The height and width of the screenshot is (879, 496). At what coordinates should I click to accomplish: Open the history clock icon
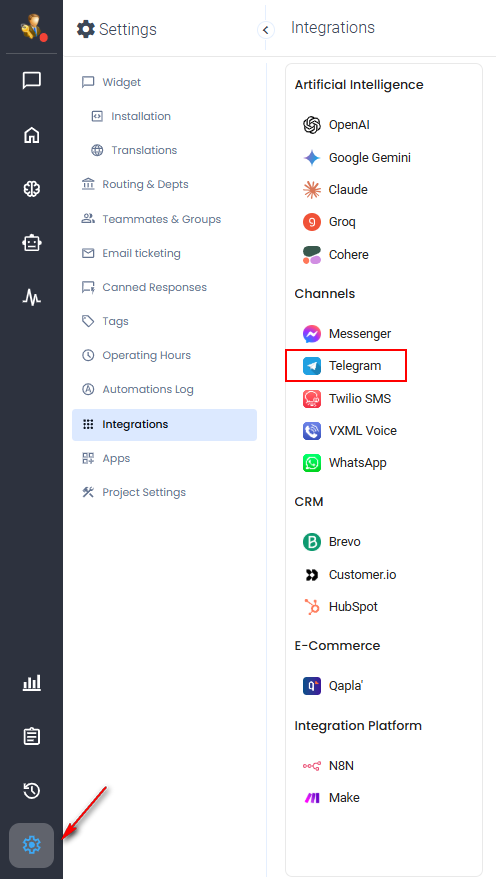pos(31,790)
